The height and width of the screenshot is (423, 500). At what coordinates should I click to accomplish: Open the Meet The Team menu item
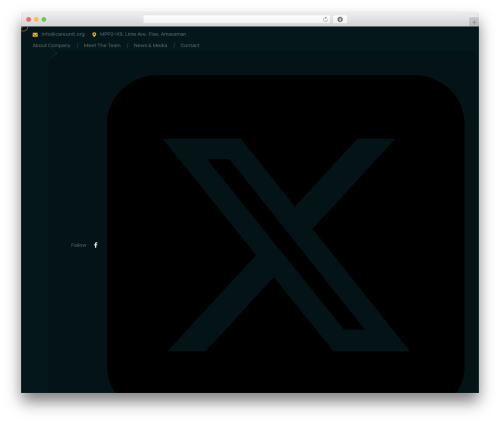pyautogui.click(x=102, y=45)
